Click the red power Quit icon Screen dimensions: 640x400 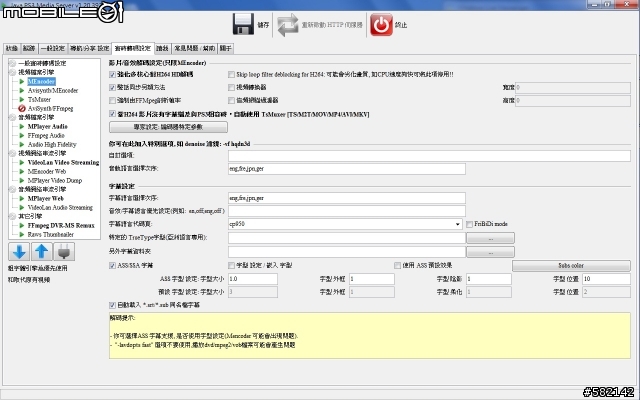coord(381,24)
